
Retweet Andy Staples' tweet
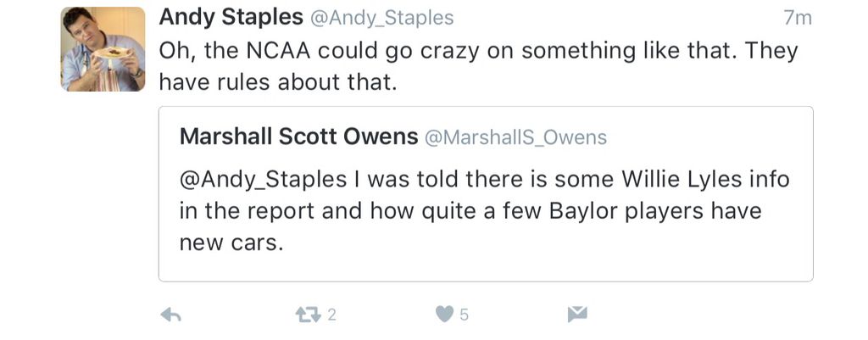point(305,315)
